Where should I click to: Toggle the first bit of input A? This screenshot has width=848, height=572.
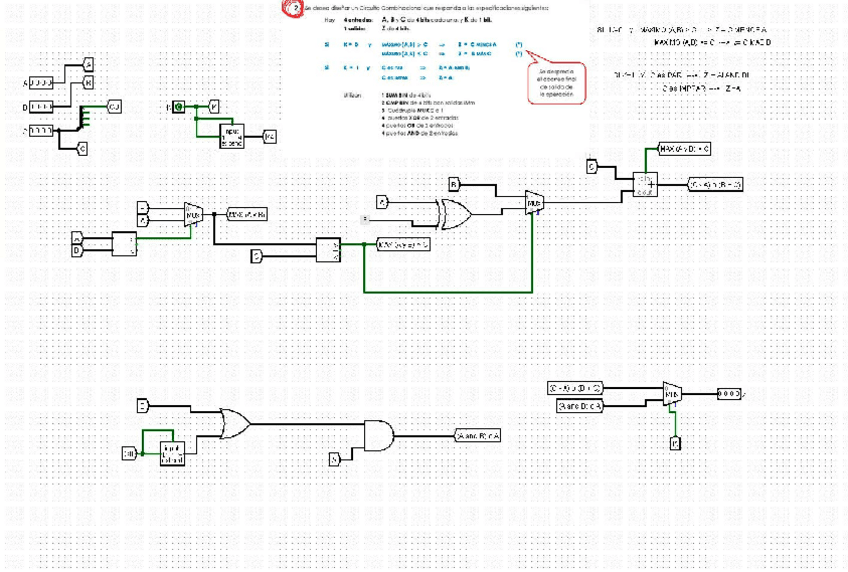34,83
